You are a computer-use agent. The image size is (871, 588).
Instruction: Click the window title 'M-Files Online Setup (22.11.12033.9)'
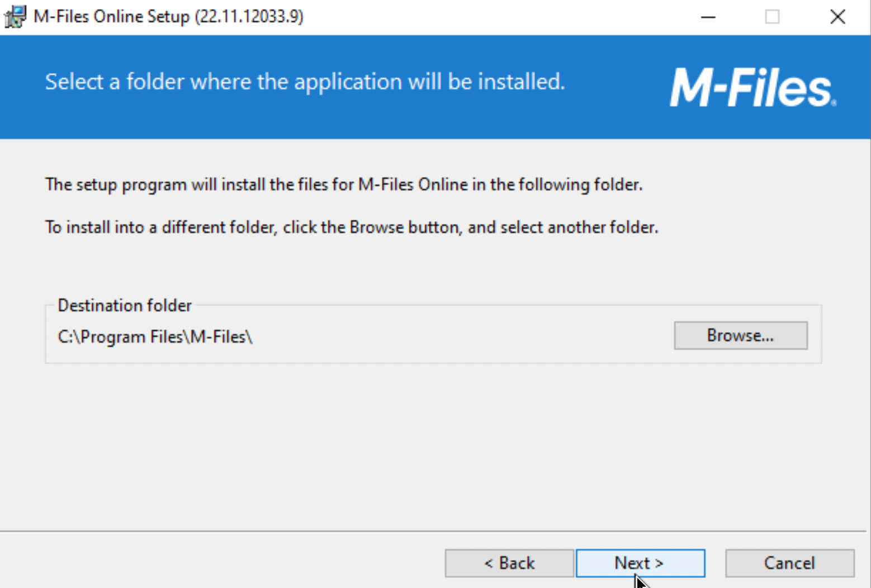pyautogui.click(x=168, y=16)
